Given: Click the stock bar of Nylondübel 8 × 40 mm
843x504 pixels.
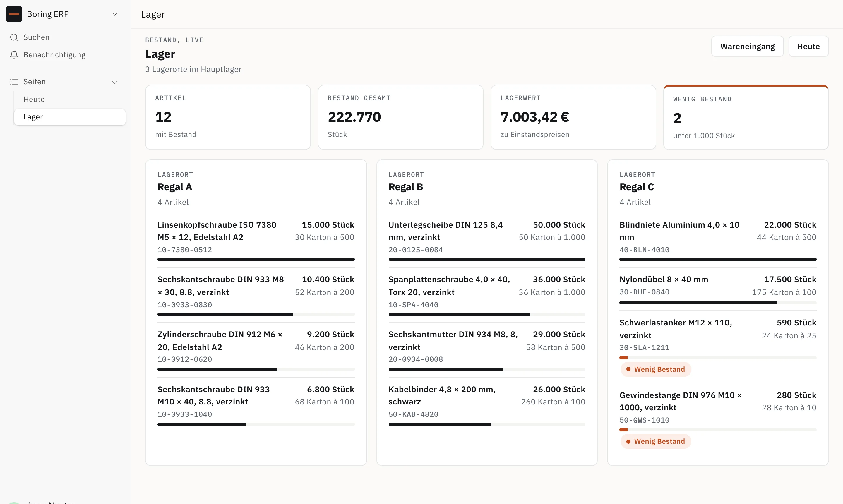Looking at the screenshot, I should [718, 303].
